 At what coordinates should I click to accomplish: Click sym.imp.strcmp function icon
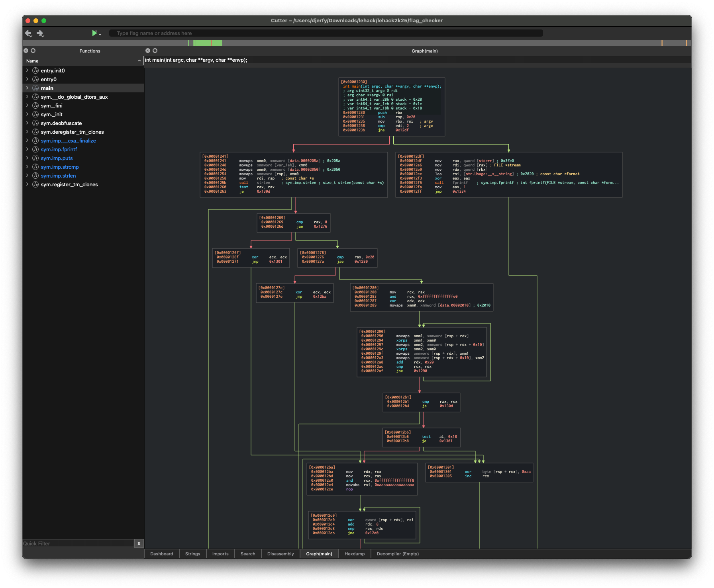[x=35, y=167]
